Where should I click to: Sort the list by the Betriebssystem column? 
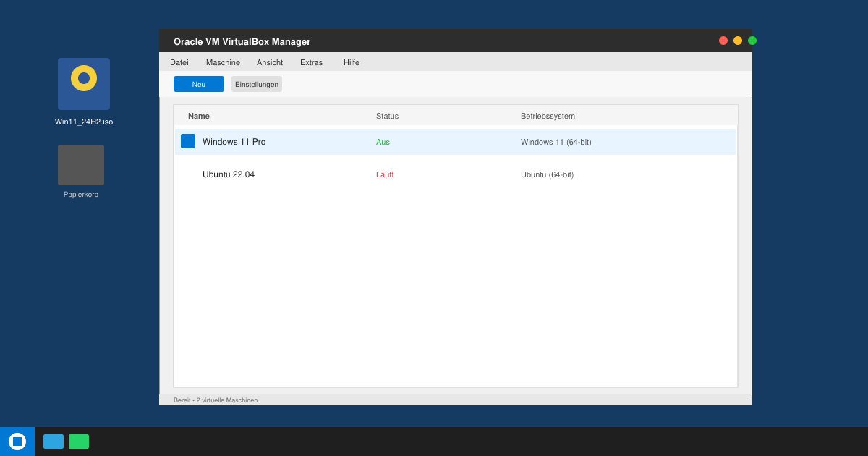pyautogui.click(x=548, y=116)
